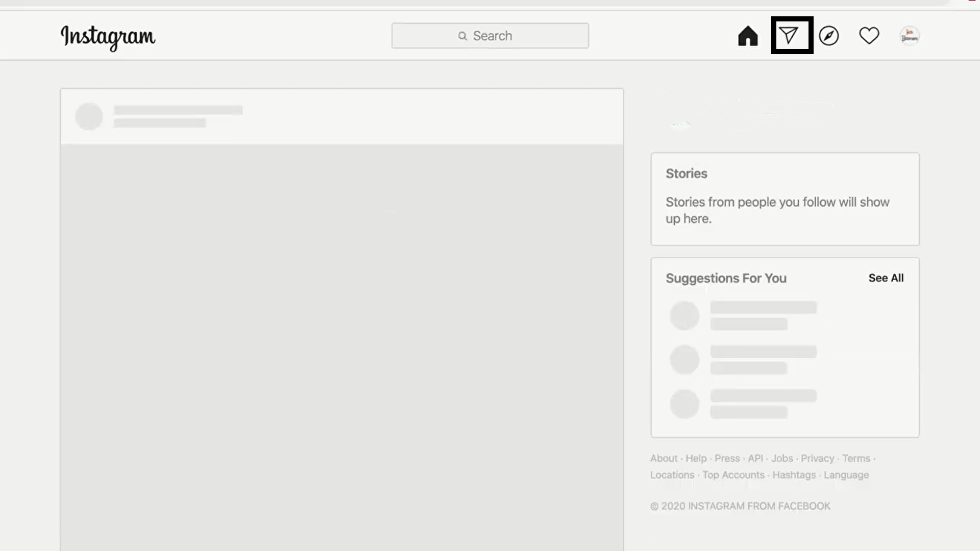Open the Top Accounts footer link
The image size is (980, 551).
click(x=733, y=474)
